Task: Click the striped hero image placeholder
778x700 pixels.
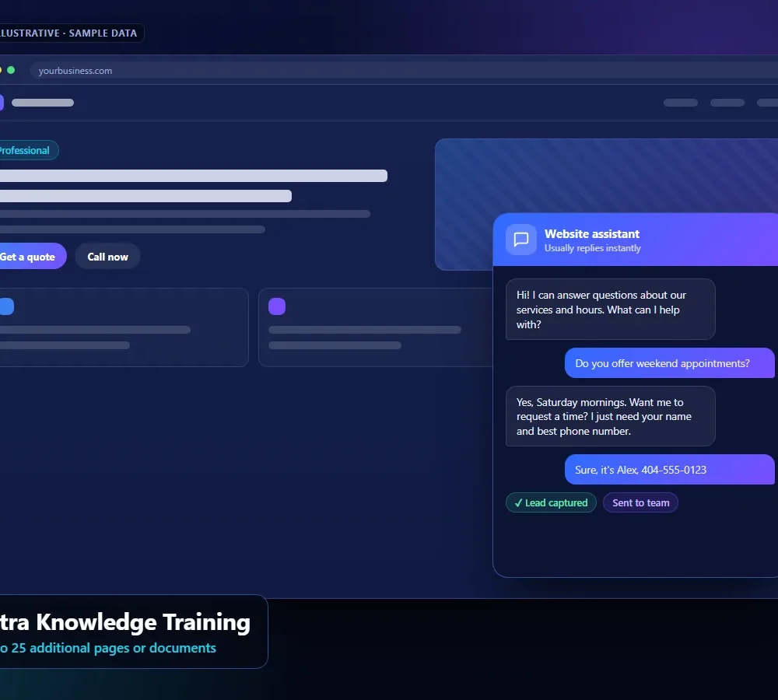Action: coord(606,176)
